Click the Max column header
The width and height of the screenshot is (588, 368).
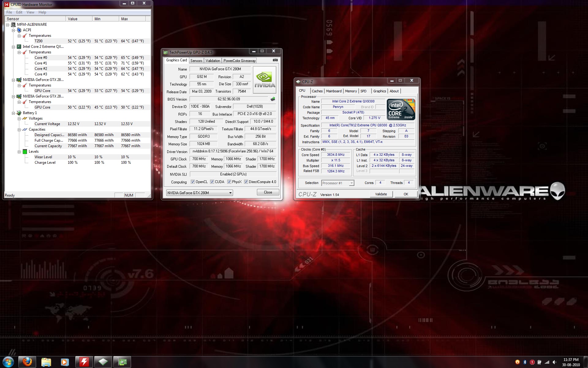coord(132,19)
